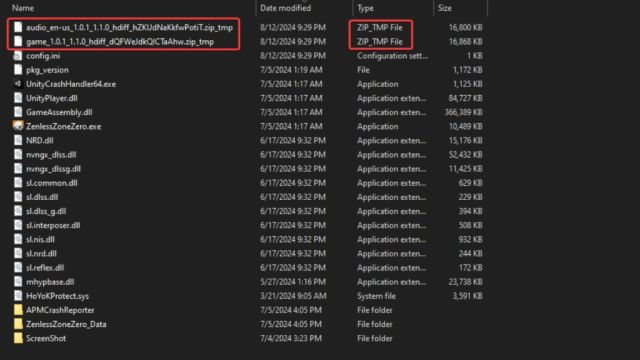
Task: Click the config.ini file icon
Action: click(x=18, y=56)
